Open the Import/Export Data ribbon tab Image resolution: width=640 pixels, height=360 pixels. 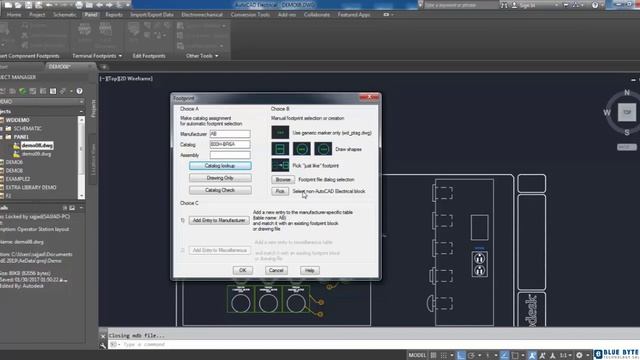(152, 15)
